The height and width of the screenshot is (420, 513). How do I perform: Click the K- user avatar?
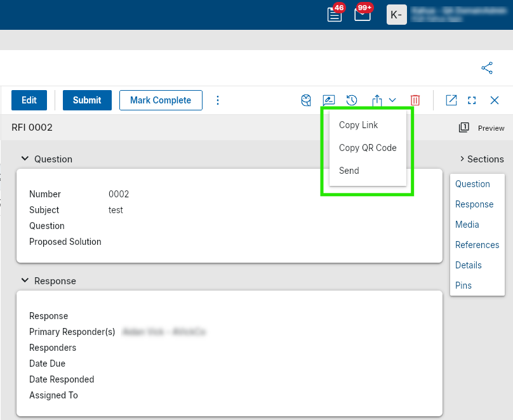396,15
